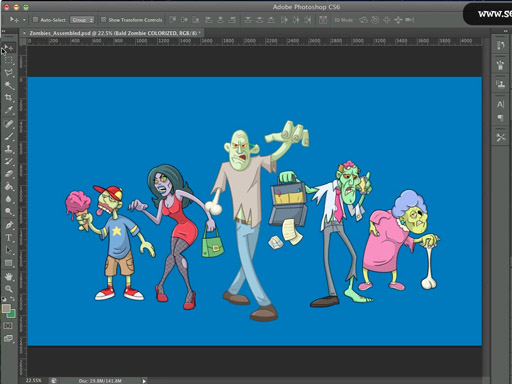This screenshot has width=512, height=384.
Task: Click the Auto-Align Layers button
Action: pyautogui.click(x=323, y=20)
